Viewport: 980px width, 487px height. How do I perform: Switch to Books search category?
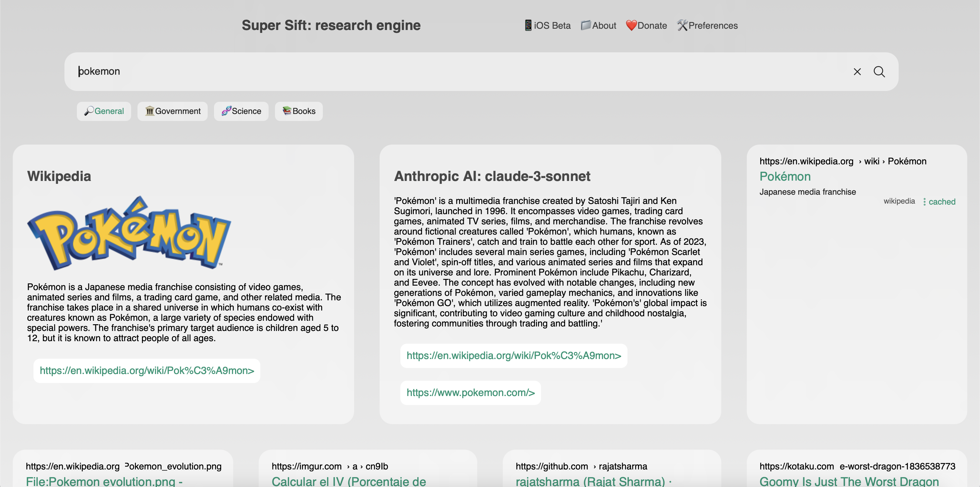(x=299, y=111)
